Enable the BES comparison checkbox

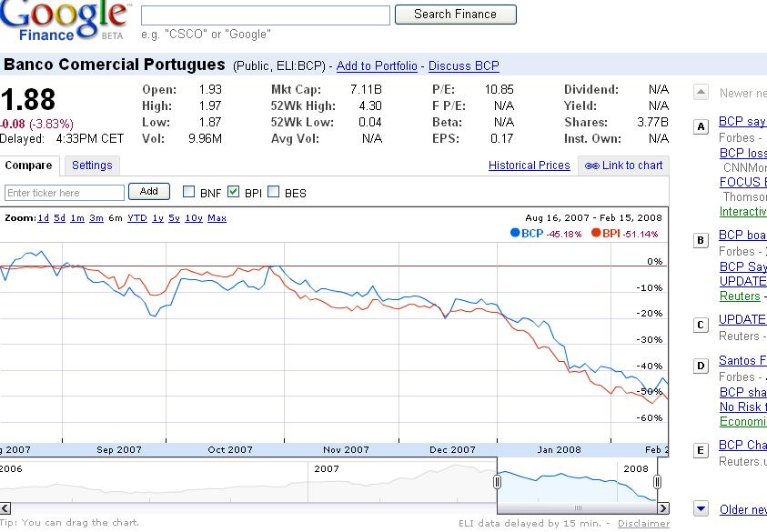tap(274, 192)
